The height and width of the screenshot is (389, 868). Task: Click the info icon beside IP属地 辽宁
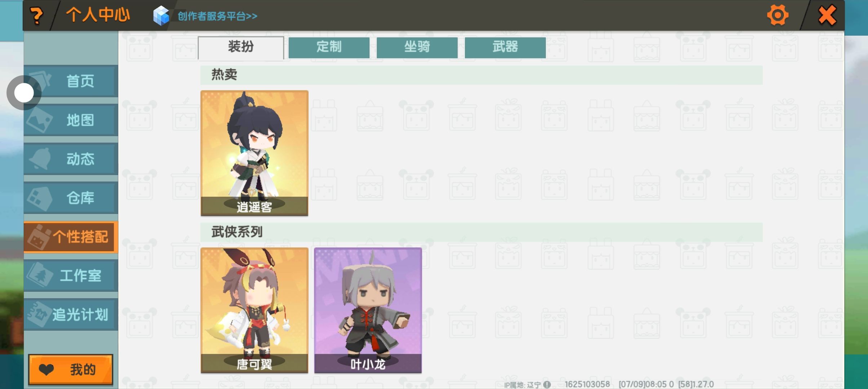[x=547, y=384]
